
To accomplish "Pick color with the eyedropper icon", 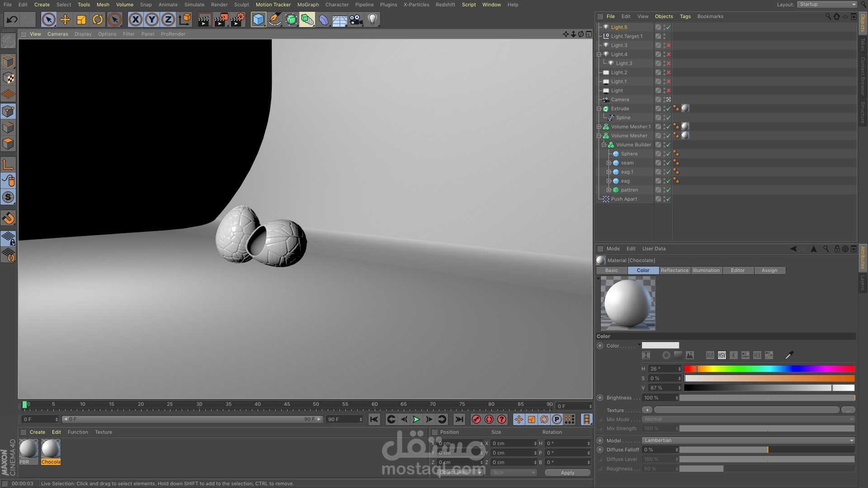I will pyautogui.click(x=789, y=355).
